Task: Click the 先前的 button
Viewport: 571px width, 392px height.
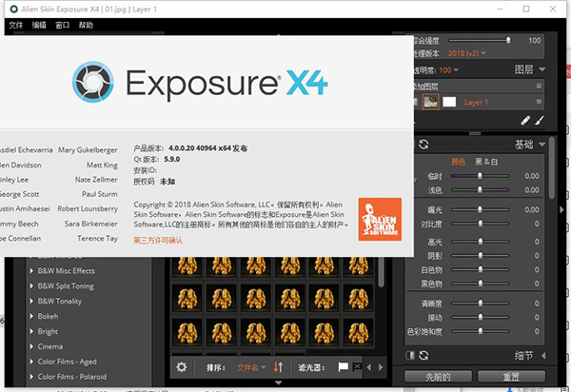Action: 438,377
